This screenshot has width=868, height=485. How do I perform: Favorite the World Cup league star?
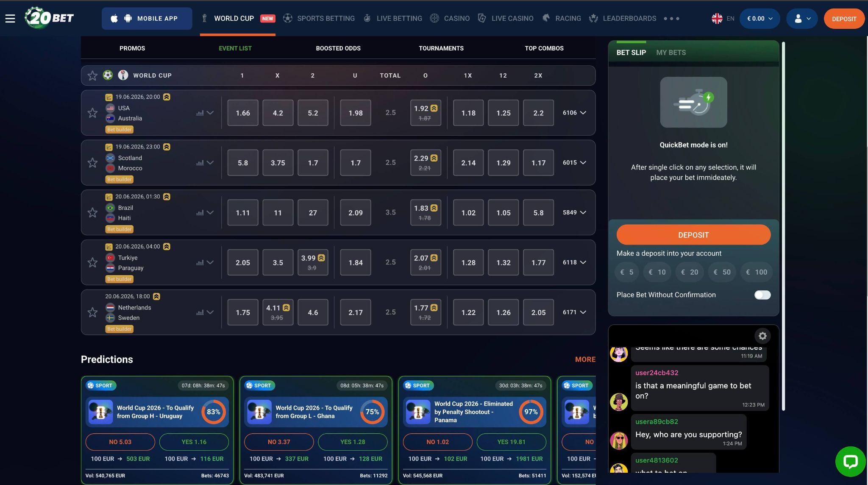tap(92, 75)
